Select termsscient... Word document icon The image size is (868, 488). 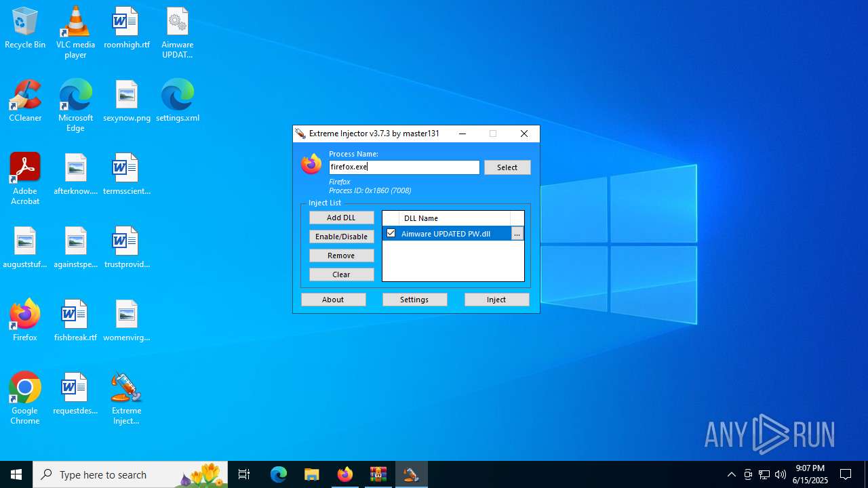[x=126, y=174]
